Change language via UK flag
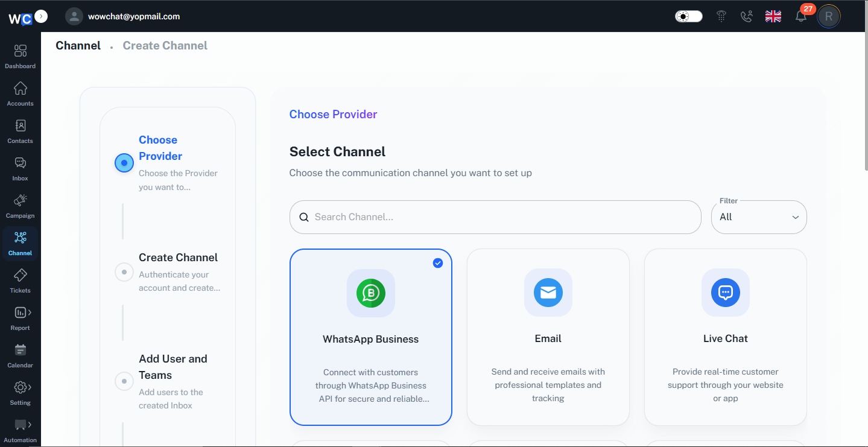868x447 pixels. [773, 16]
